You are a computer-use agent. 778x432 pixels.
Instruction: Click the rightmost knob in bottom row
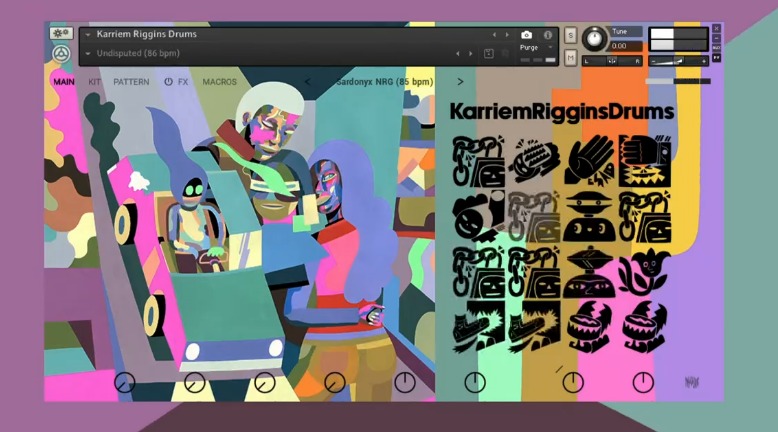pos(643,383)
